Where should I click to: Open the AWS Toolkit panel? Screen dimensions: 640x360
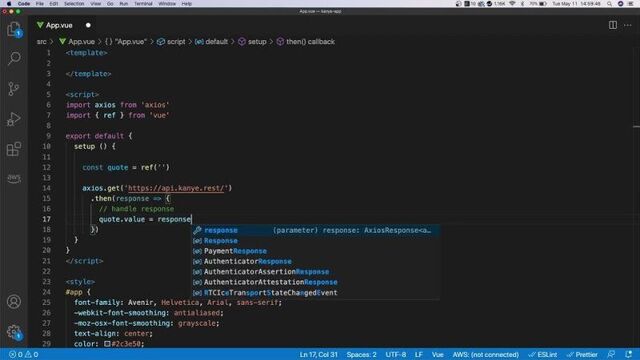[14, 178]
